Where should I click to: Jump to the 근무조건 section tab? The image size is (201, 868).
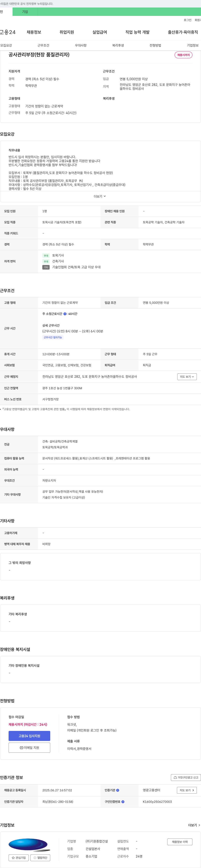pyautogui.click(x=43, y=46)
